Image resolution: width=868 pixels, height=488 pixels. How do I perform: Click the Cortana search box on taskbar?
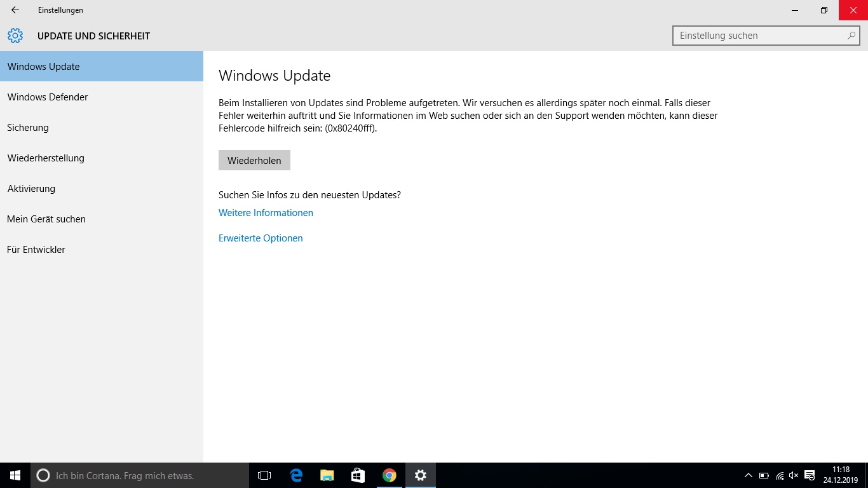140,475
